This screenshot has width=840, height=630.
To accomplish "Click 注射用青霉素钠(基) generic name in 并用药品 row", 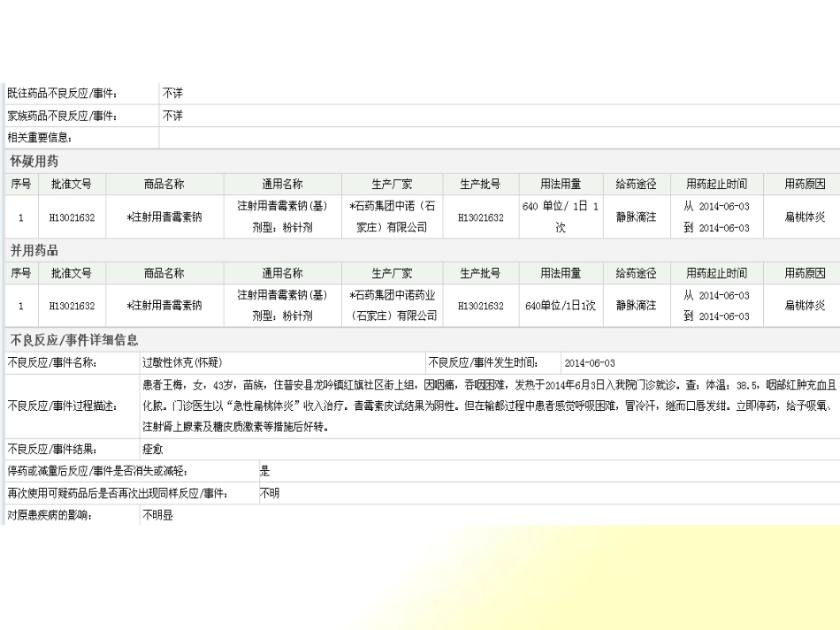I will coord(282,295).
